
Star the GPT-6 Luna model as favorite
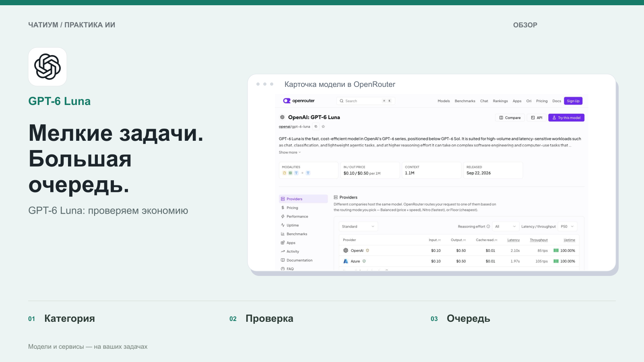(323, 127)
